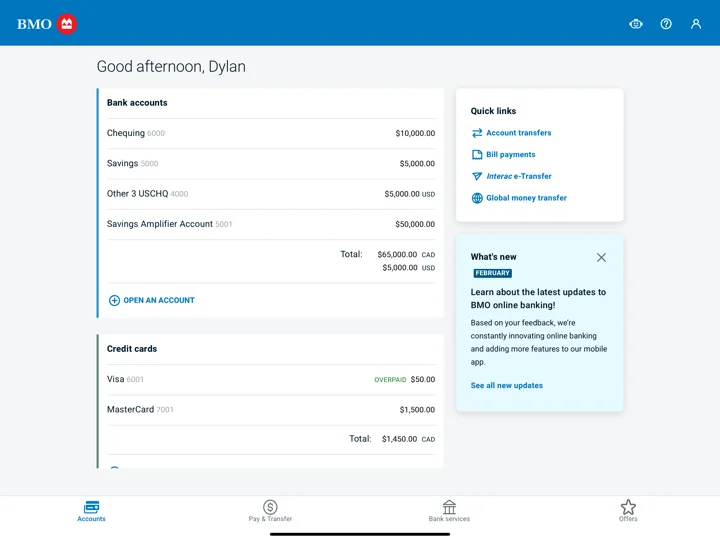Click the Interac e-Transfer paper plane icon
Viewport: 720px width, 540px height.
(x=477, y=176)
